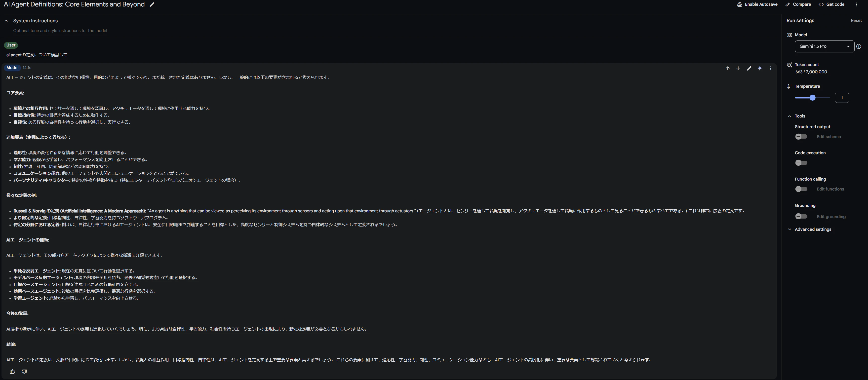Viewport: 868px width, 380px height.
Task: Click the User role label
Action: click(x=11, y=45)
